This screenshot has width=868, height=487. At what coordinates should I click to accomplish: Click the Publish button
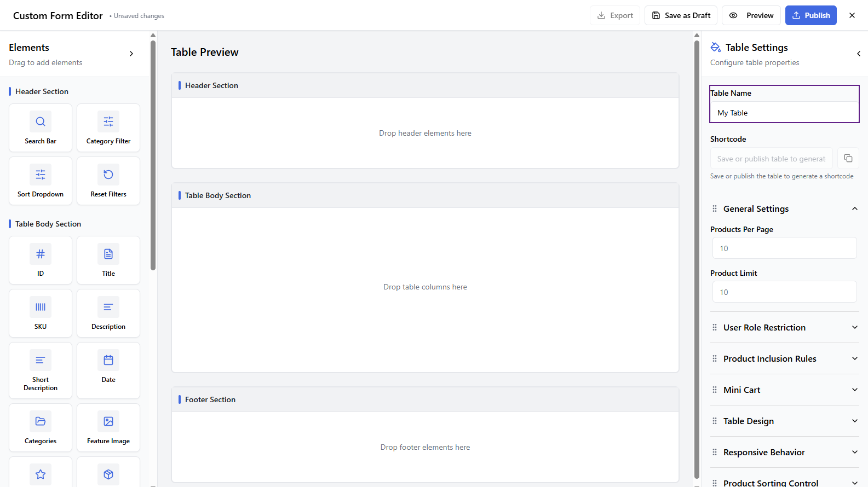[x=810, y=15]
